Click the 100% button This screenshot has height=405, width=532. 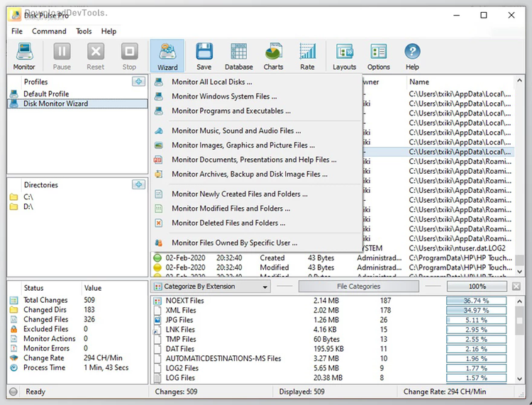(477, 287)
